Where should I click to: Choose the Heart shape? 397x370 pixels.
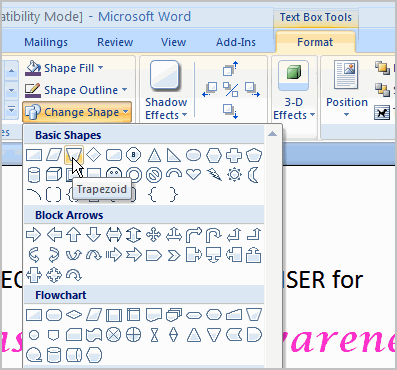(x=193, y=175)
